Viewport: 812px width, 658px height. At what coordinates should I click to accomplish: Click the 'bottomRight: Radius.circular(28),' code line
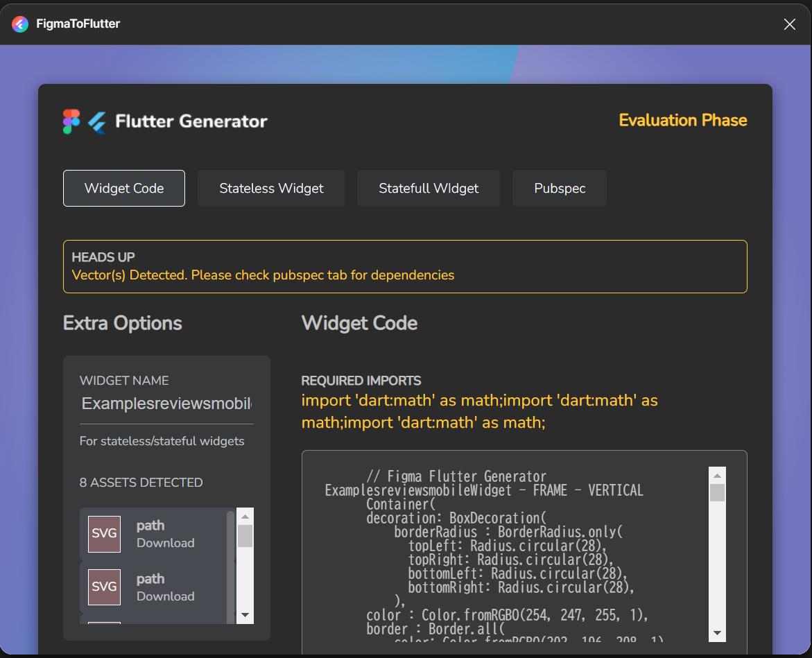pyautogui.click(x=521, y=587)
